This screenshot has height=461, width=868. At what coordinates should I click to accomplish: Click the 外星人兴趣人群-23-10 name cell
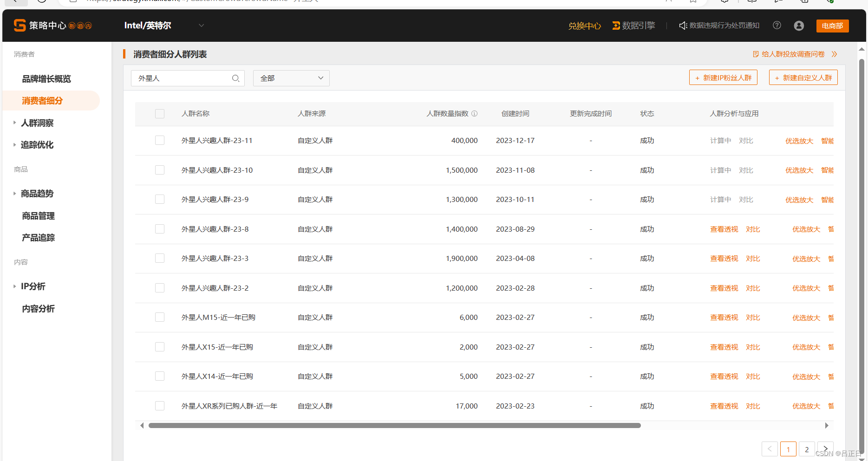217,170
